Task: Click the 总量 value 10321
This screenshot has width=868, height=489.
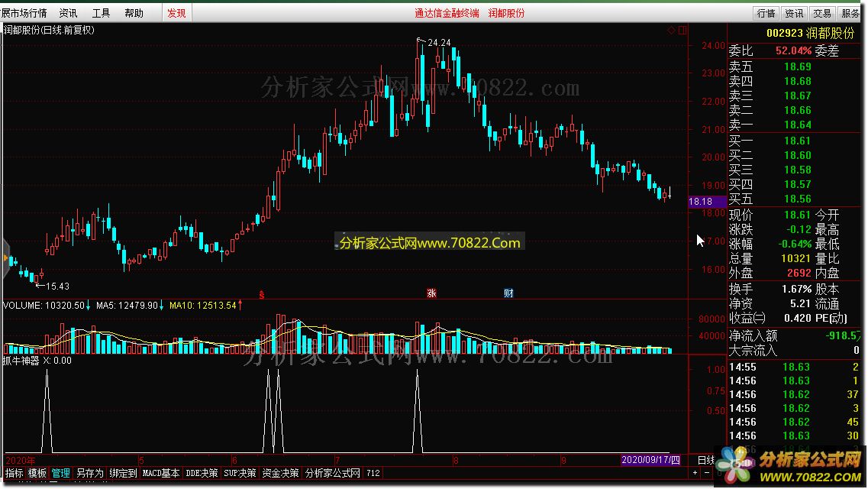Action: [x=795, y=258]
